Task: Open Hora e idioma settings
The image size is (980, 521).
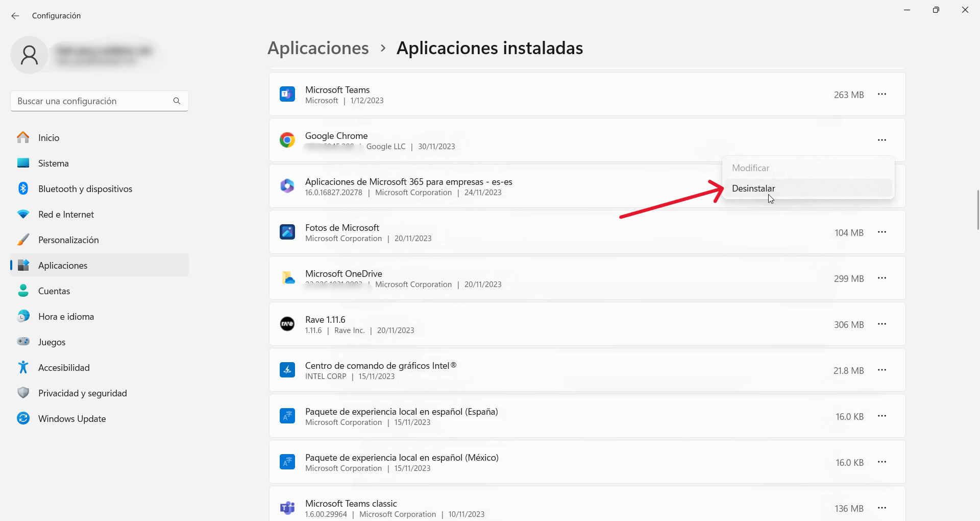Action: tap(100, 316)
